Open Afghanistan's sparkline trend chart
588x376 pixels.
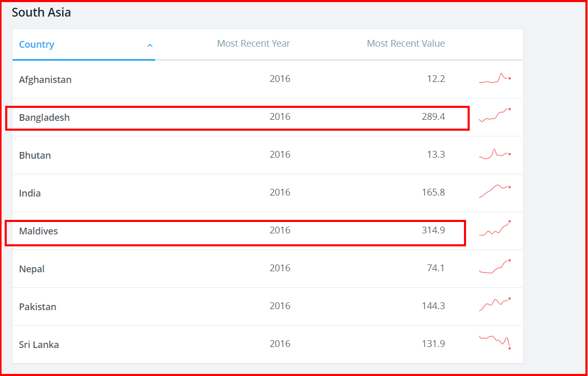pyautogui.click(x=495, y=78)
